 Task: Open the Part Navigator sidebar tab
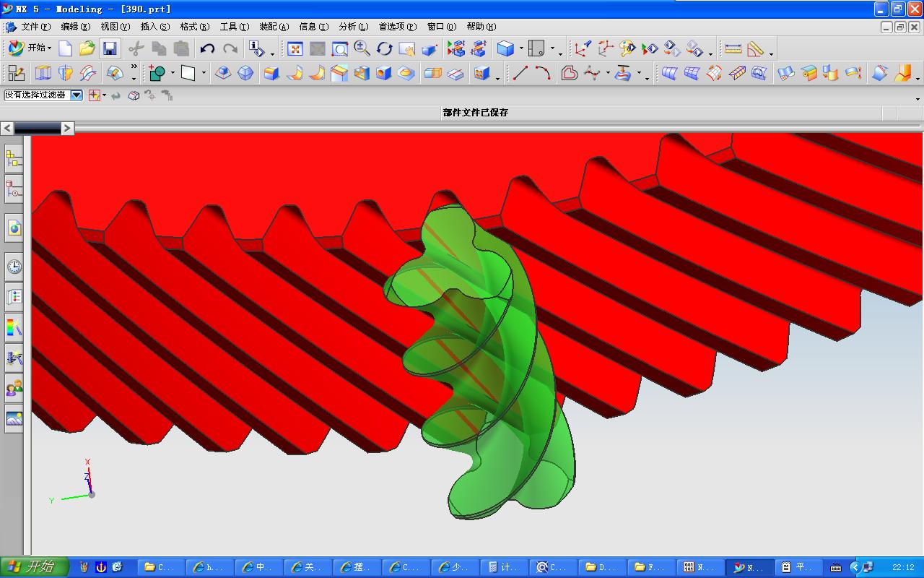pos(14,189)
